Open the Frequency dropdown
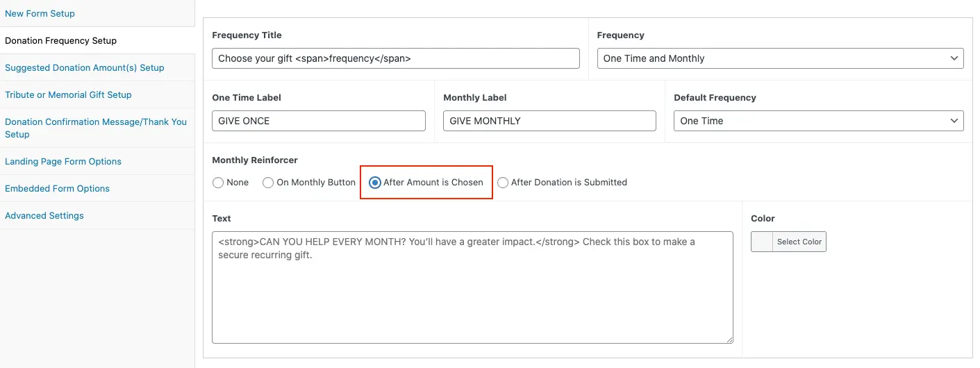Screen dimensions: 980x368 (780, 58)
